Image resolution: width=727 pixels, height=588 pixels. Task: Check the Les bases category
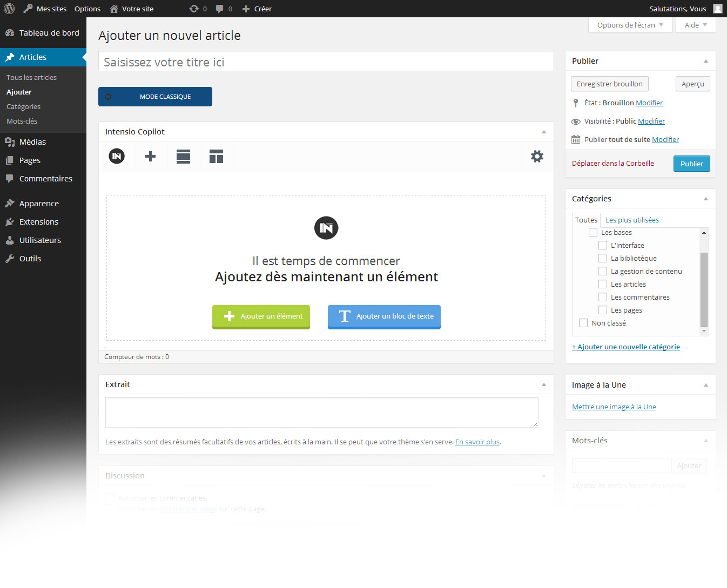pos(593,232)
